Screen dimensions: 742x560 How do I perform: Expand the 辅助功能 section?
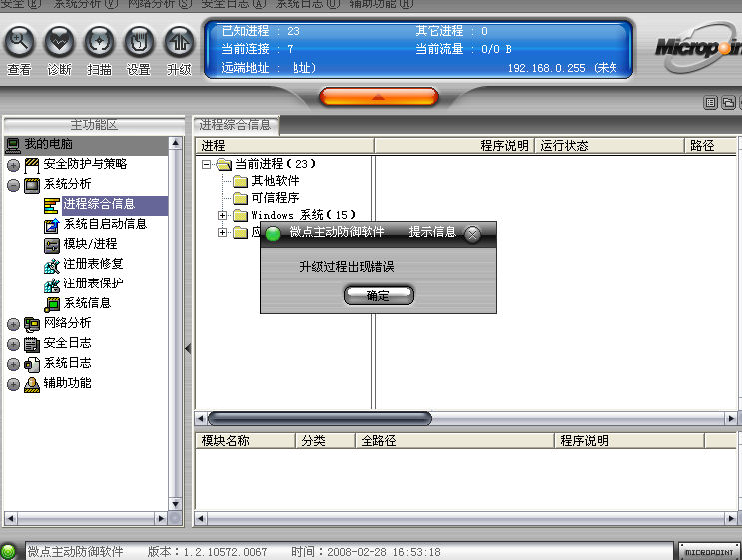coord(13,385)
